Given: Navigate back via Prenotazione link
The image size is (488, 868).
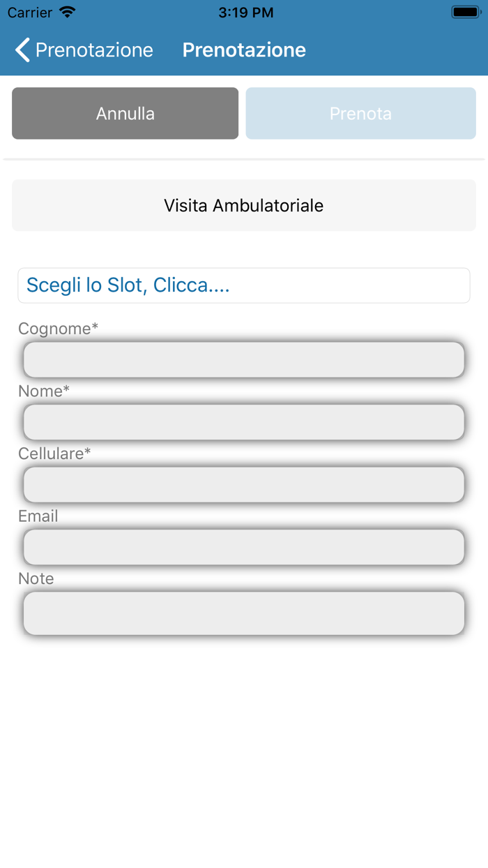Looking at the screenshot, I should point(94,50).
